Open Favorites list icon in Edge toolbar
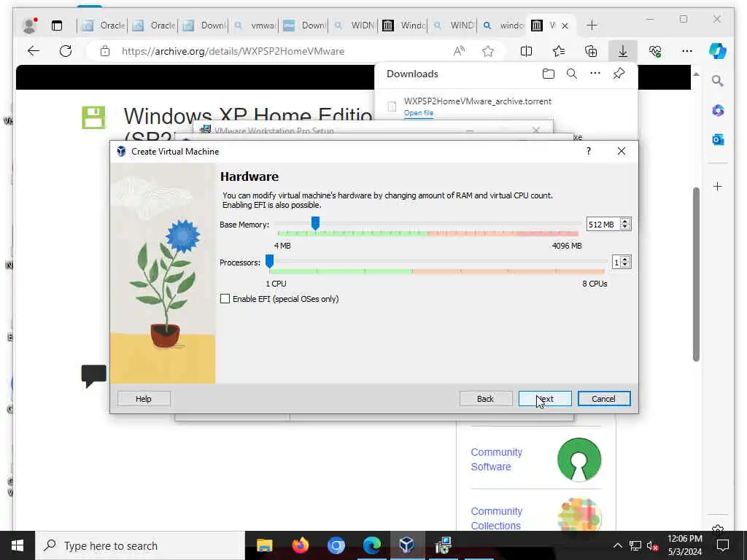 point(558,51)
